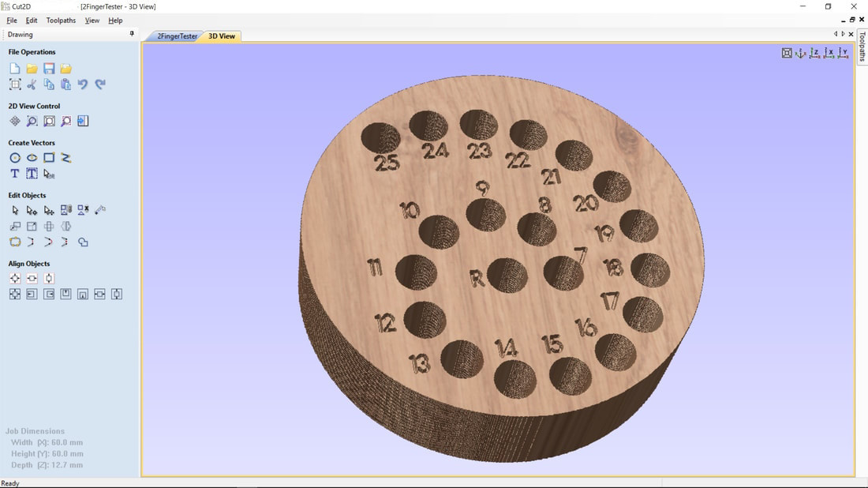The width and height of the screenshot is (868, 488).
Task: Expand the Toolpaths side panel tab
Action: point(862,47)
